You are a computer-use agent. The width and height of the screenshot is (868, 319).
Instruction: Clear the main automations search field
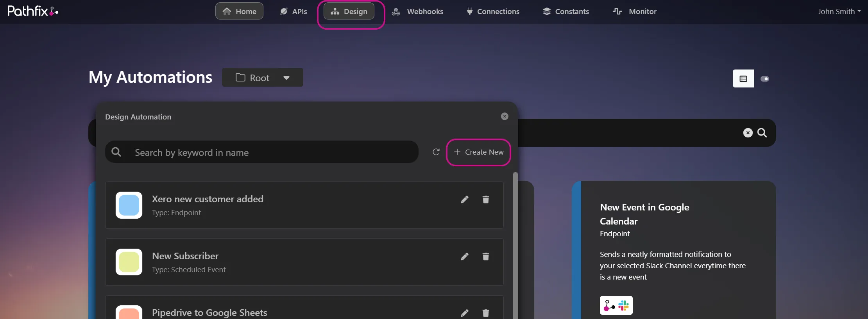click(x=748, y=133)
